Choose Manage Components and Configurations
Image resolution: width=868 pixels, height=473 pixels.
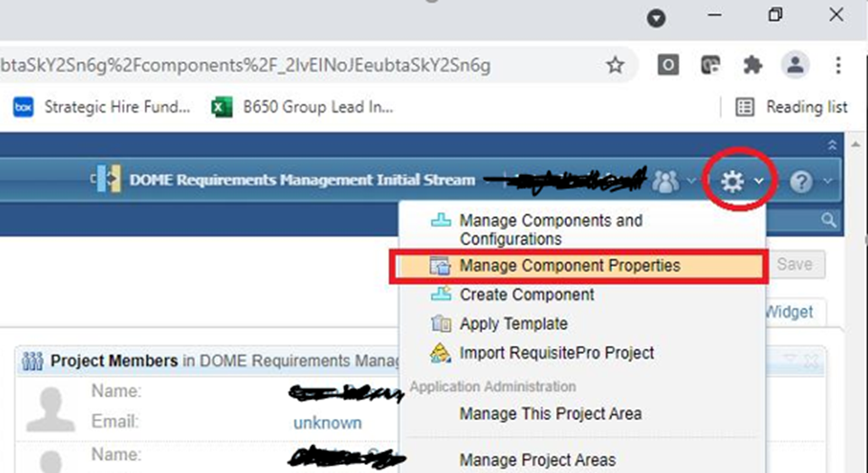(550, 230)
